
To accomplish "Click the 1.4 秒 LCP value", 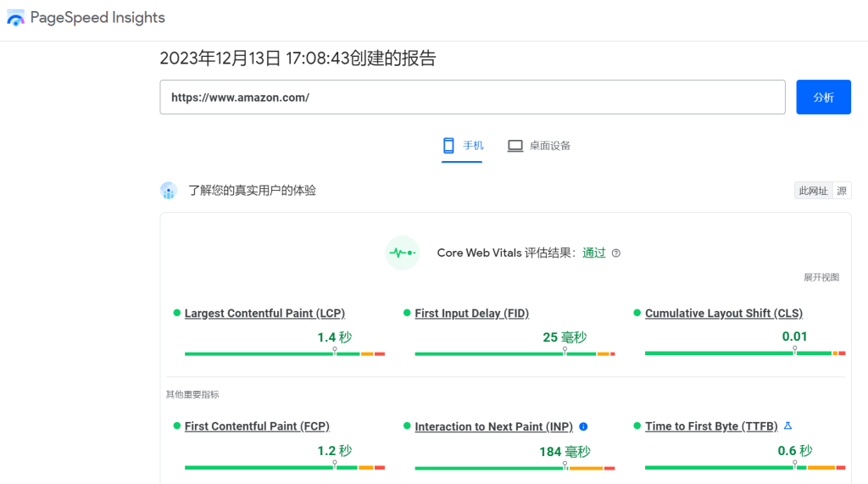I will 334,337.
